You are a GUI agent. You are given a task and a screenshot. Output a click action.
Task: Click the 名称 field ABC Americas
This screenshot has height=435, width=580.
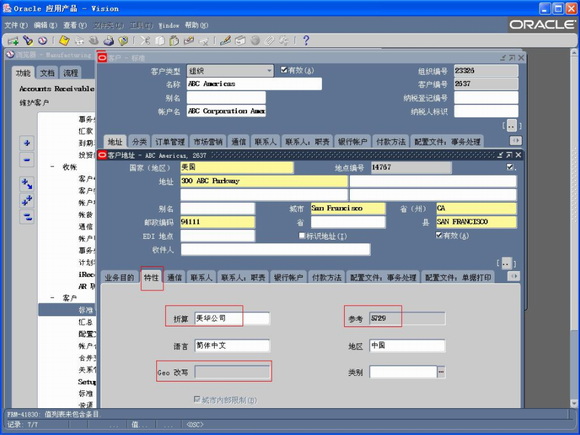pyautogui.click(x=254, y=84)
